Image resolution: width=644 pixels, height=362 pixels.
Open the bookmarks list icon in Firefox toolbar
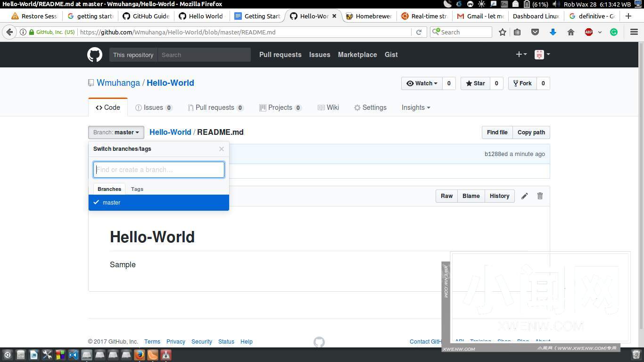coord(517,32)
